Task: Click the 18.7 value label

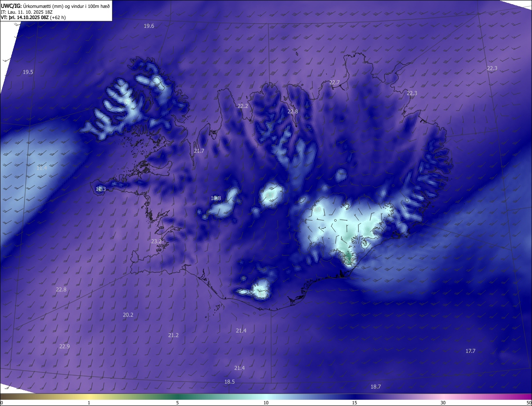Action: tap(375, 386)
